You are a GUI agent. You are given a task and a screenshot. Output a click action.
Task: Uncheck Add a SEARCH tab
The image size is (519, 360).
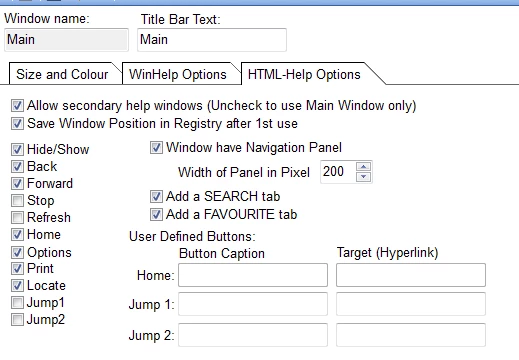(156, 197)
